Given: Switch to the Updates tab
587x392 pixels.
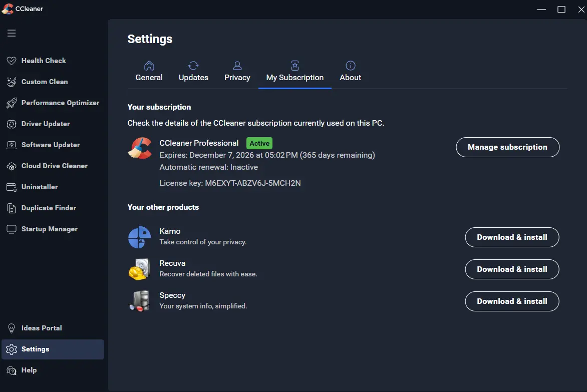Looking at the screenshot, I should pos(193,72).
